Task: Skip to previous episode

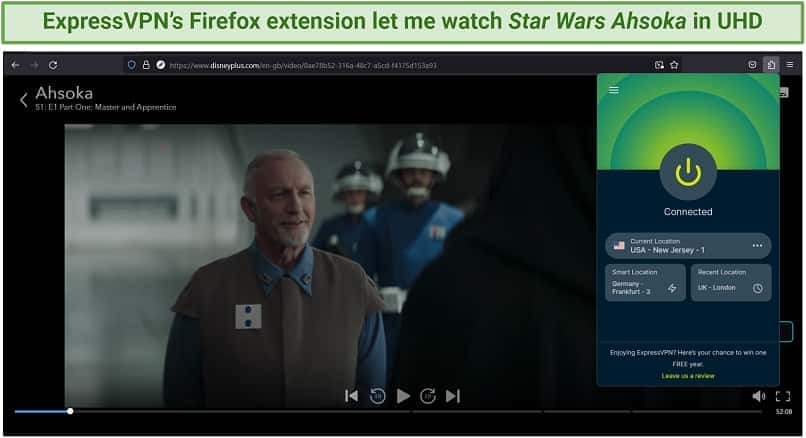Action: 352,396
